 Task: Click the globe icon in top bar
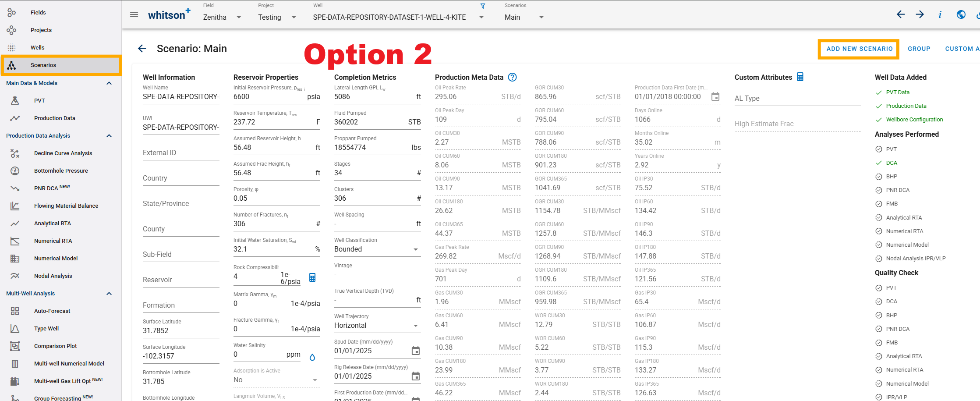(961, 14)
